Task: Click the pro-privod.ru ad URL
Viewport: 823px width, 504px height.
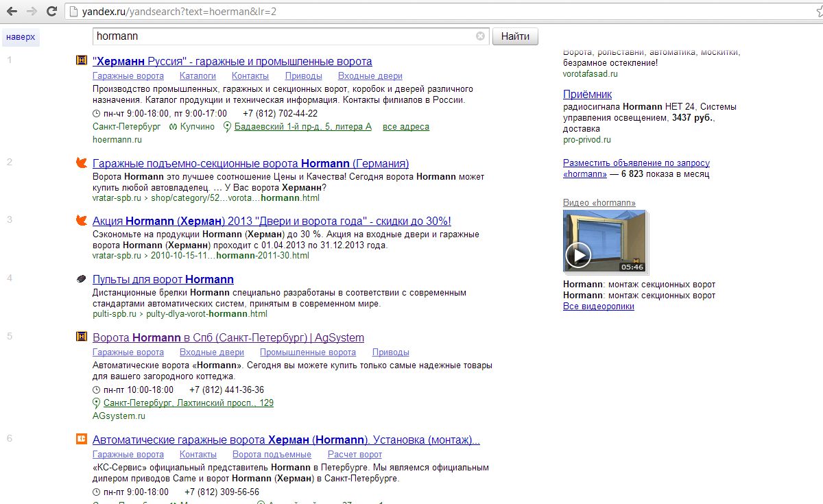Action: pos(586,140)
